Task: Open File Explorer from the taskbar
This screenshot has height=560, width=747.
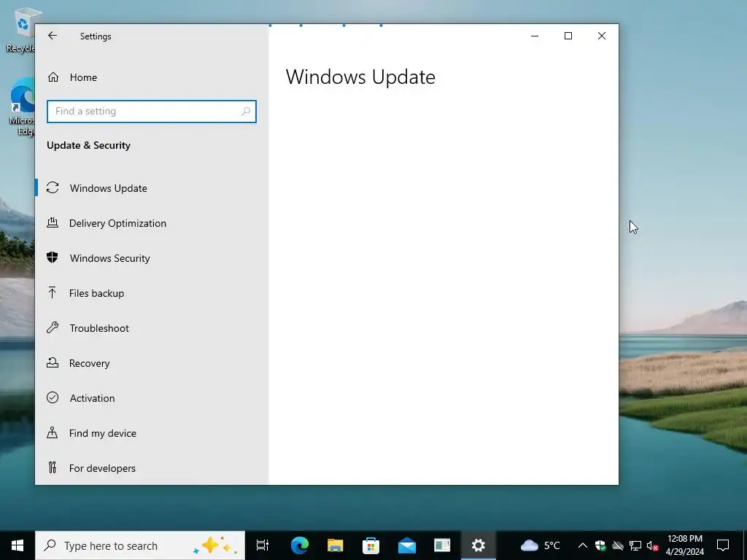Action: pos(336,545)
